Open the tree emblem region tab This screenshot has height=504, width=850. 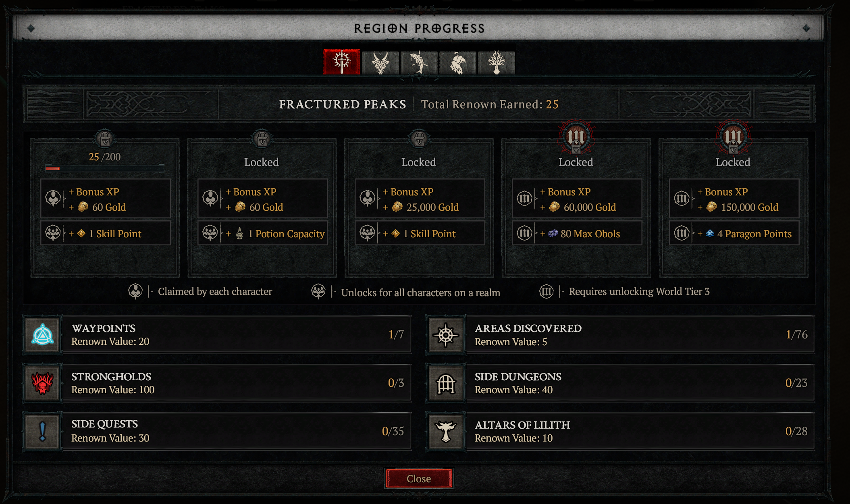pyautogui.click(x=496, y=62)
